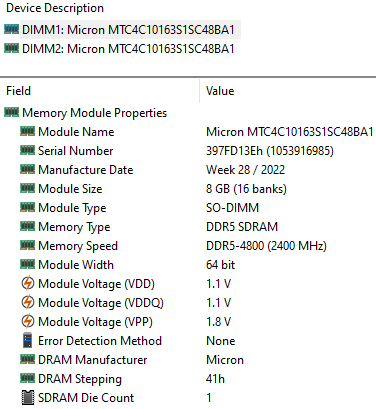Select the Error Detection Method field label
This screenshot has height=409, width=376.
tap(100, 341)
